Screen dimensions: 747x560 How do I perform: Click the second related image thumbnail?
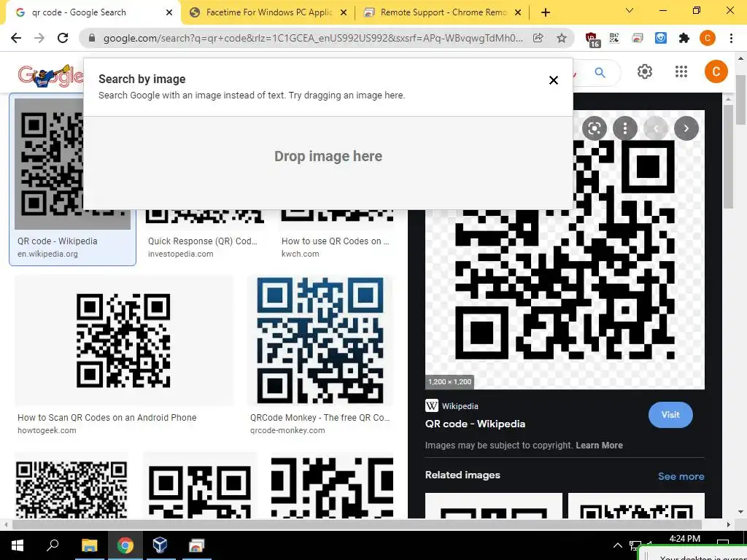[636, 506]
